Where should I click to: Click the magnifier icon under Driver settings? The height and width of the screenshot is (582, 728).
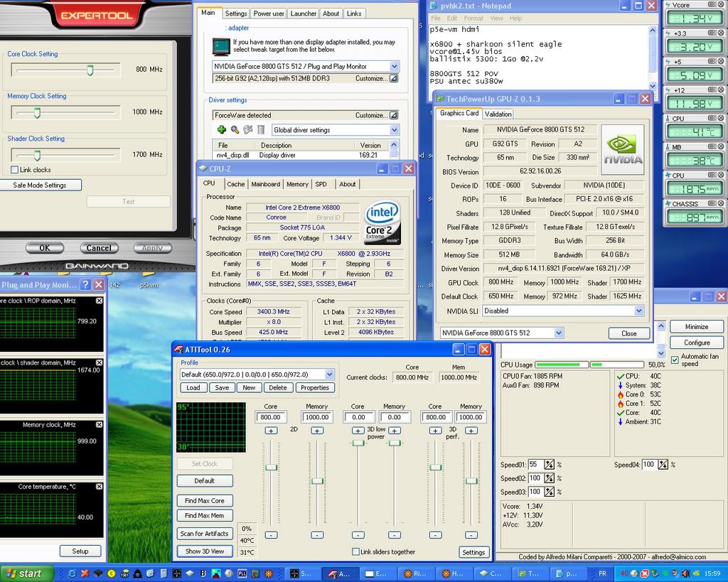(x=235, y=130)
